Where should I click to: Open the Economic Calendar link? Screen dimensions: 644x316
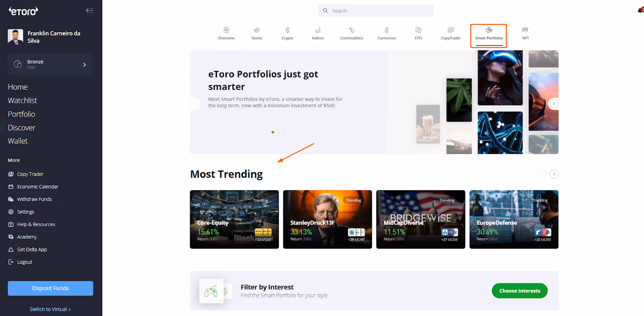point(38,187)
